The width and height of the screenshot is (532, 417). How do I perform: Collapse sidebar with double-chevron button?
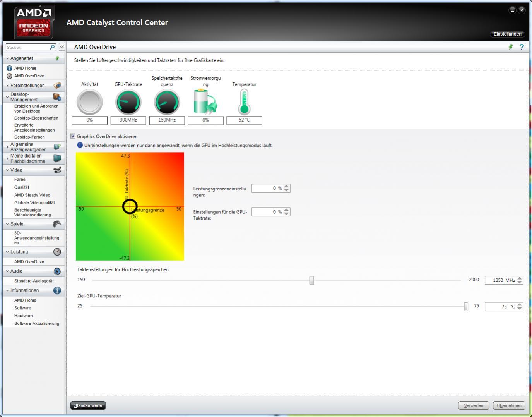(62, 47)
